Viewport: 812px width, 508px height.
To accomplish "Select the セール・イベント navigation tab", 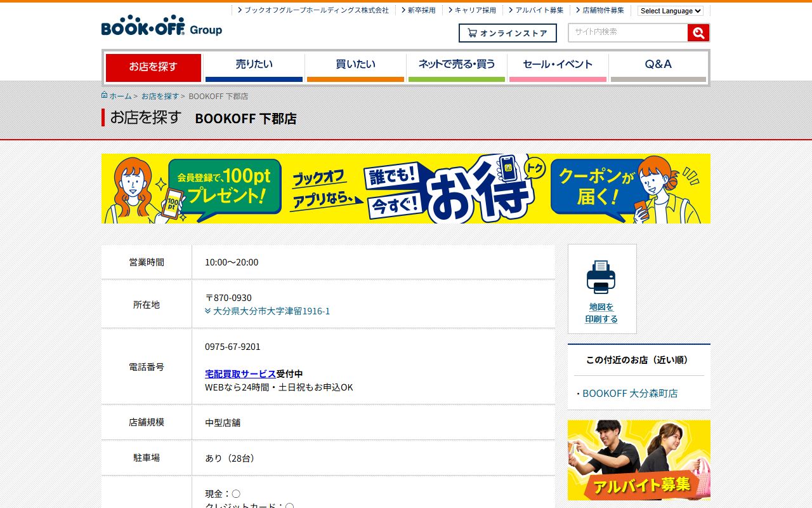I will pos(558,67).
